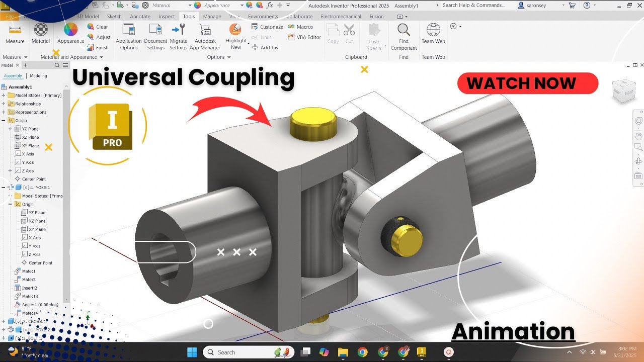Open the Environments tab
644x362 pixels.
(263, 16)
